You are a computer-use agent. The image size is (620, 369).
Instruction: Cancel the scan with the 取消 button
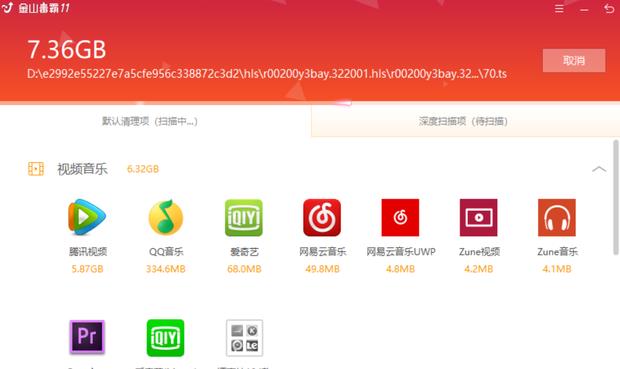pyautogui.click(x=574, y=61)
